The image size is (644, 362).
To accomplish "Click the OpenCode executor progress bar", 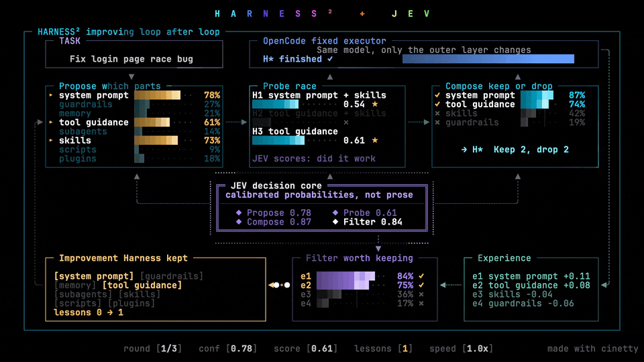I will 488,59.
